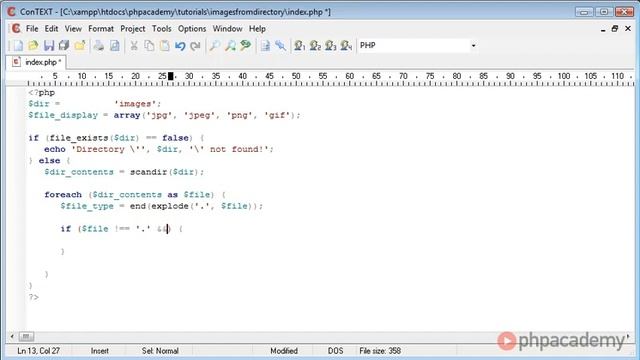The height and width of the screenshot is (360, 640).
Task: Click the '?>' closing tag
Action: 34,297
